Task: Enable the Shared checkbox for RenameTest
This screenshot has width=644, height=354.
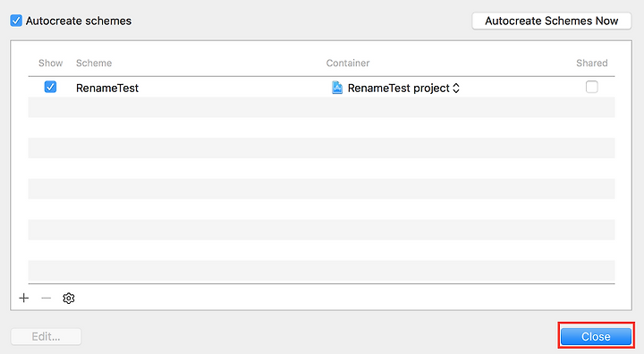Action: [x=592, y=87]
